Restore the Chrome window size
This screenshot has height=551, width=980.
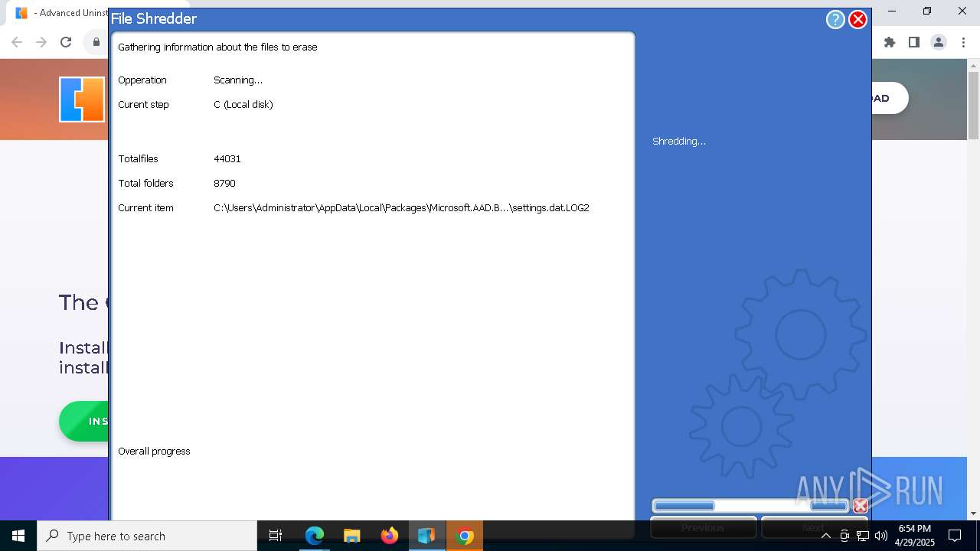pyautogui.click(x=927, y=11)
